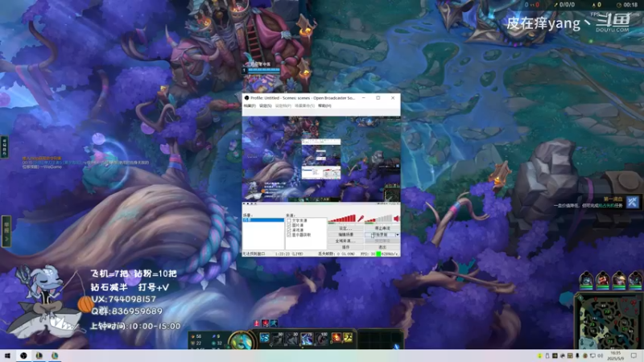Toggle the third source checkbox in OBS
Viewport: 644px width, 362px height.
(289, 230)
